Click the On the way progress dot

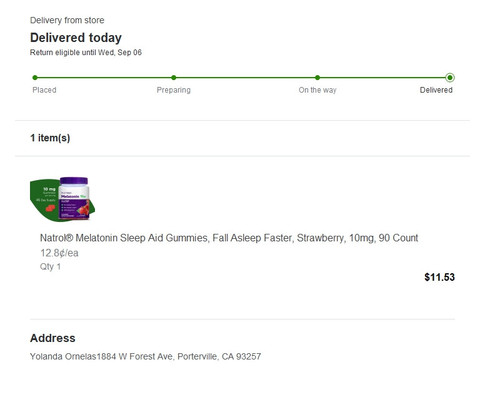[317, 78]
